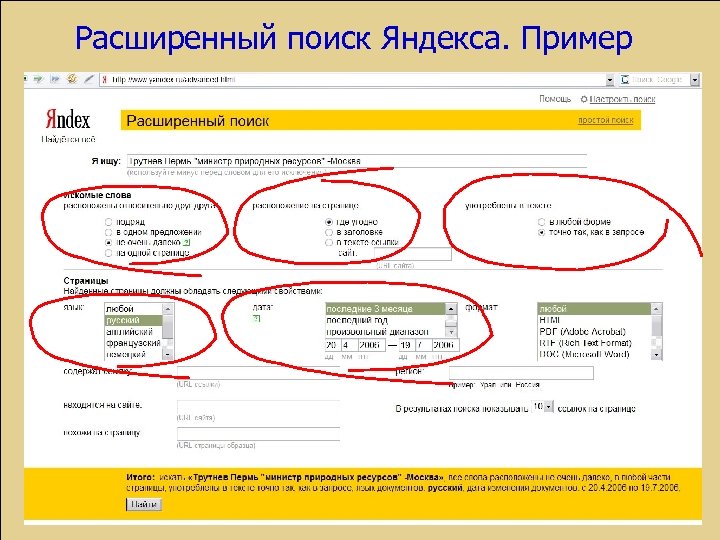
Task: Click green help icon near 'не очень далеко'
Action: click(x=186, y=243)
